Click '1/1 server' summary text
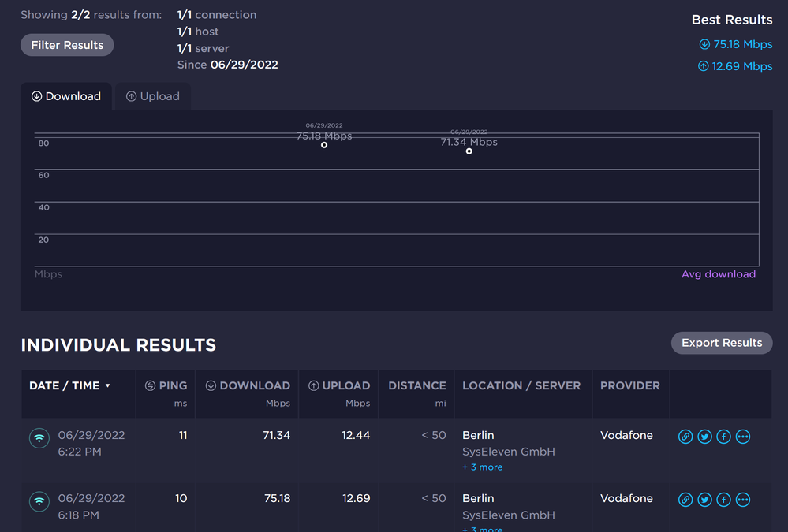 point(203,48)
